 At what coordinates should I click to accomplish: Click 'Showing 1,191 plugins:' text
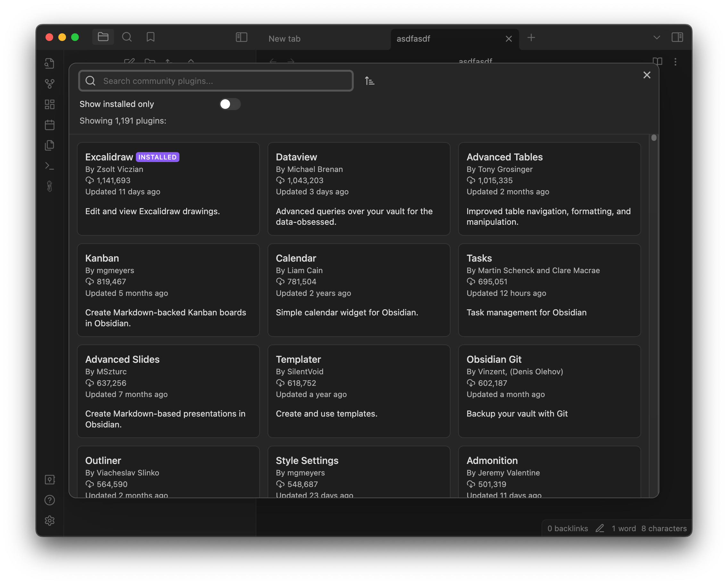pos(123,121)
